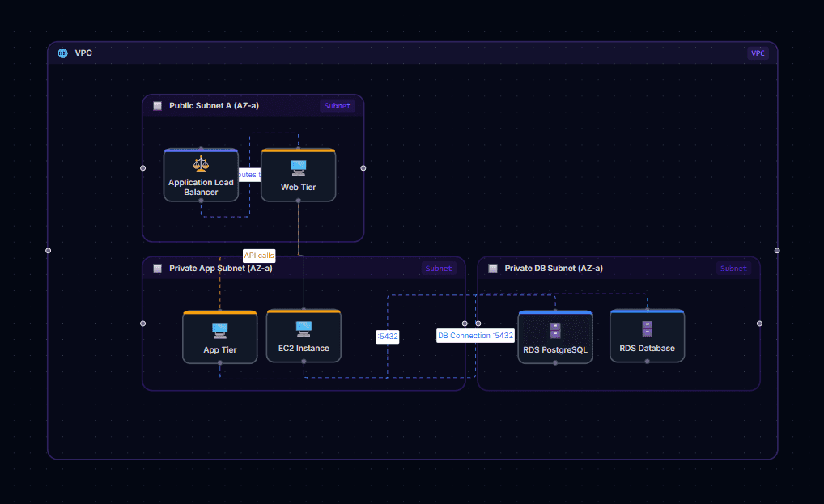The image size is (824, 504).
Task: Select the EC2 Instance node label
Action: tap(304, 349)
